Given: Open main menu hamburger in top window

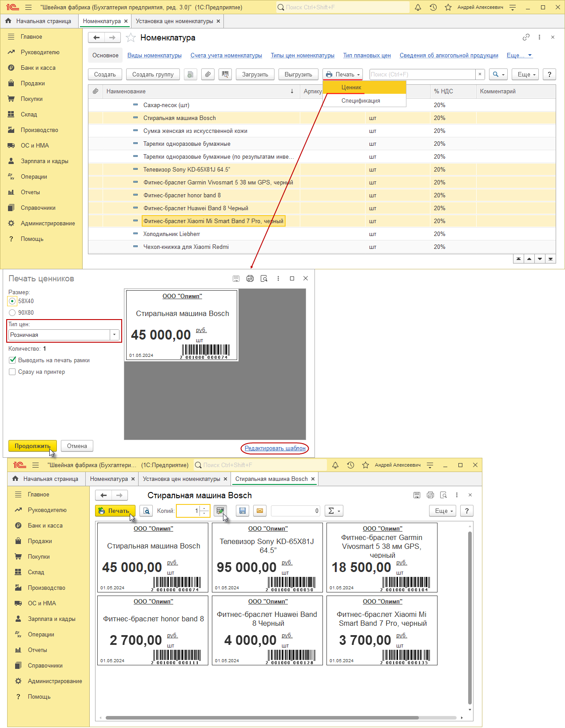Looking at the screenshot, I should (28, 7).
